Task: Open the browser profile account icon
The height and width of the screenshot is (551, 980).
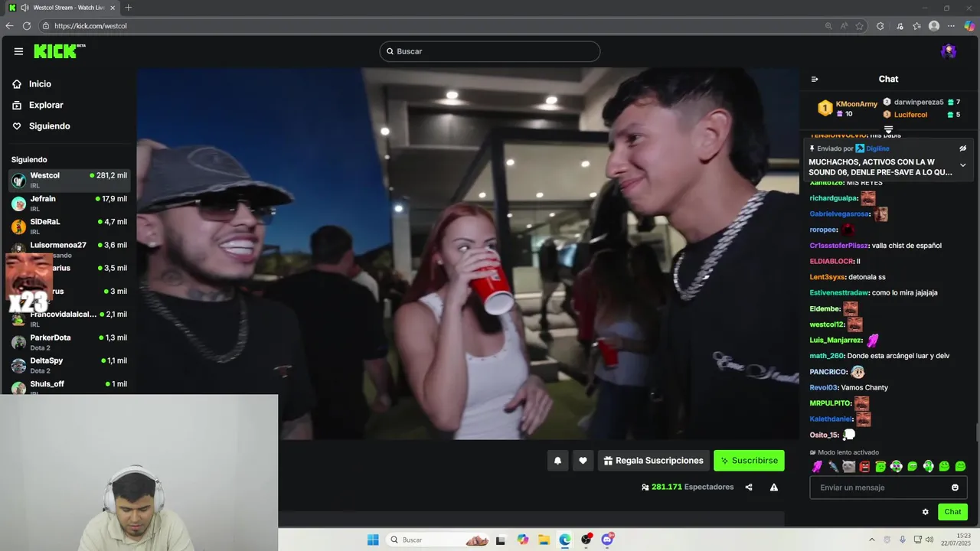Action: coord(934,25)
